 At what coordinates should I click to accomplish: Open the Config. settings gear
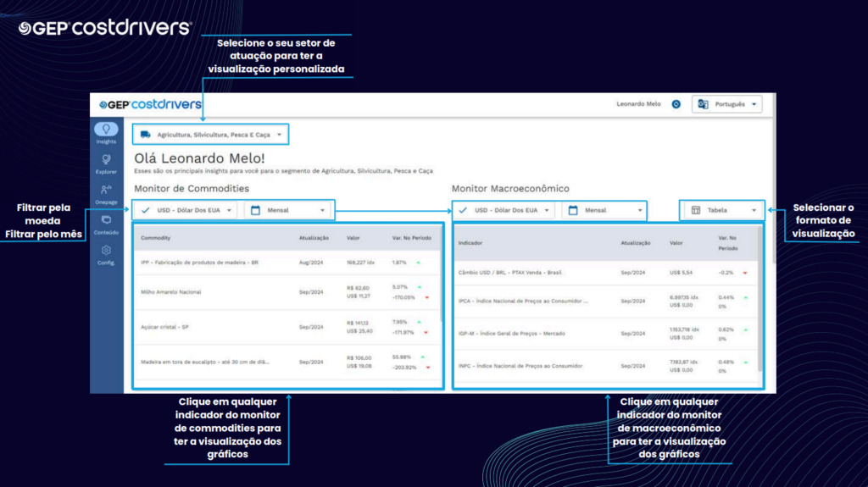(x=106, y=255)
